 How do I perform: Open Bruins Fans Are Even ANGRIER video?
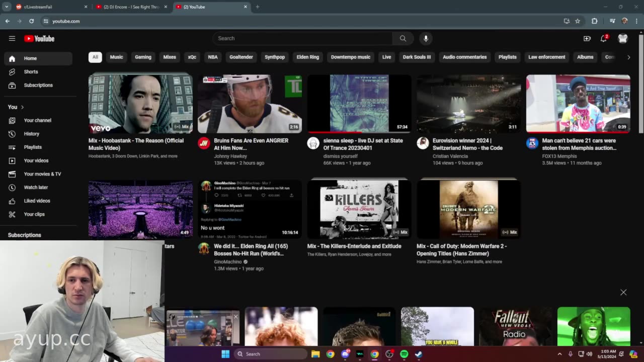(x=251, y=144)
